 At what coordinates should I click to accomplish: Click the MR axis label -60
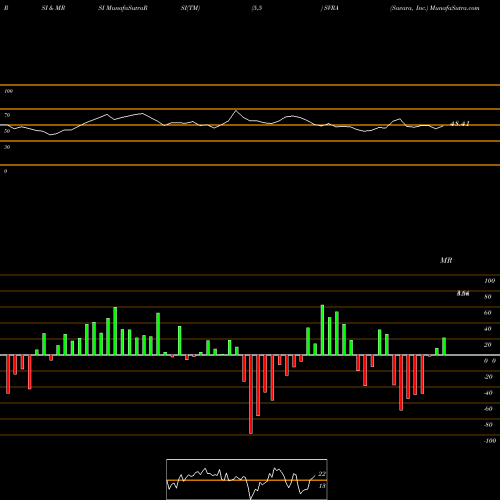(x=488, y=409)
